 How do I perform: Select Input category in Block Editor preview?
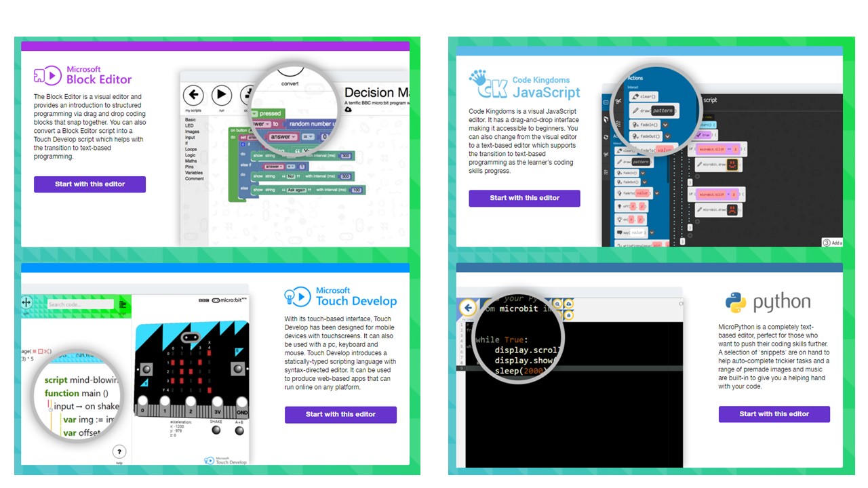(191, 138)
